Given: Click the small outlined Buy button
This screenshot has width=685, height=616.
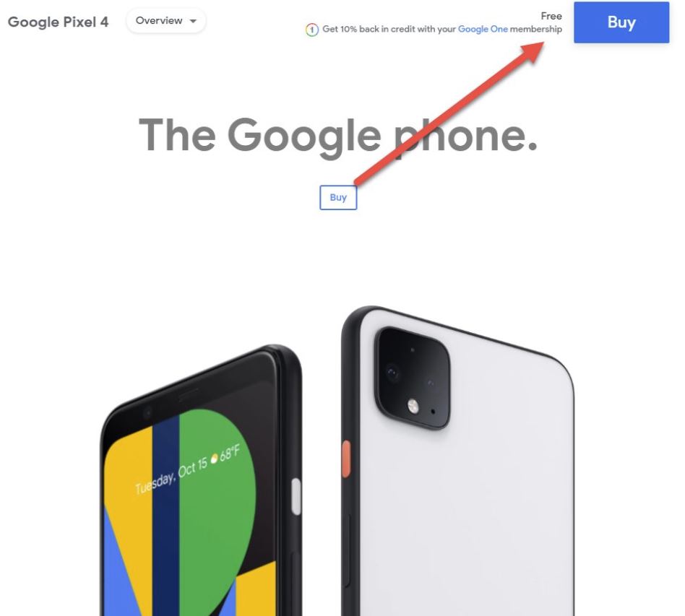Looking at the screenshot, I should (337, 197).
